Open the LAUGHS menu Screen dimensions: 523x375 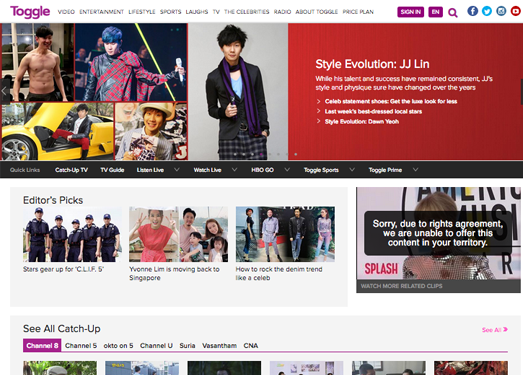[x=197, y=12]
